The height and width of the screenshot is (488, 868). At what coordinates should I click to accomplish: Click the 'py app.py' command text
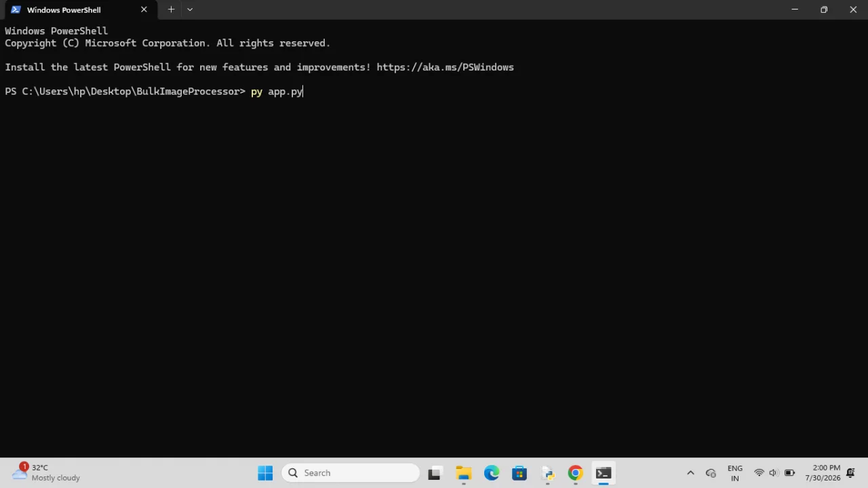click(x=277, y=91)
